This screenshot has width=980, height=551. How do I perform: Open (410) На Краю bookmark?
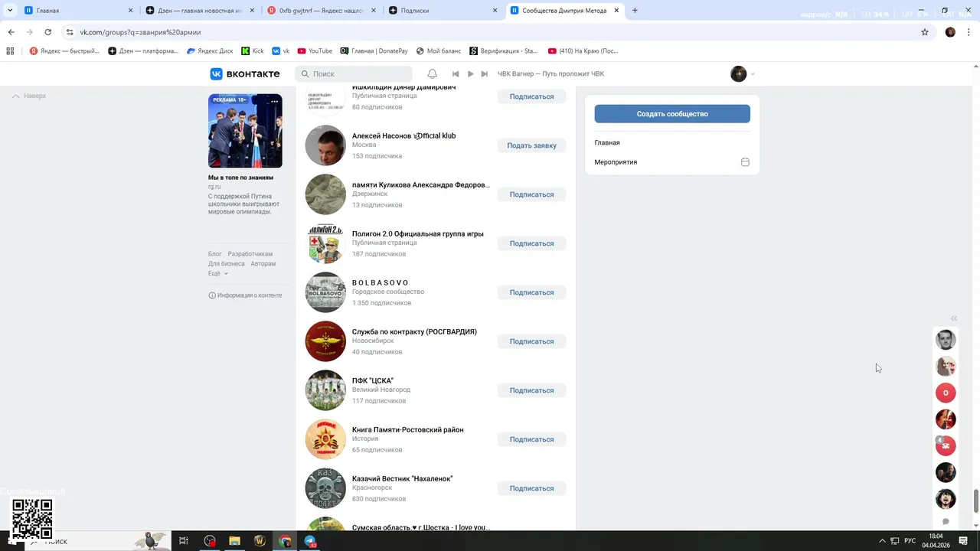(x=583, y=51)
